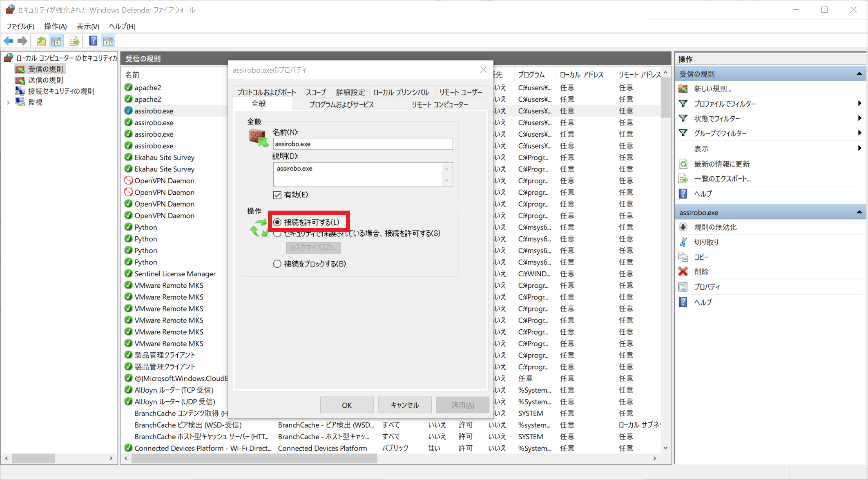Toggle the 有効(E) checkbox
The width and height of the screenshot is (868, 480).
click(277, 195)
